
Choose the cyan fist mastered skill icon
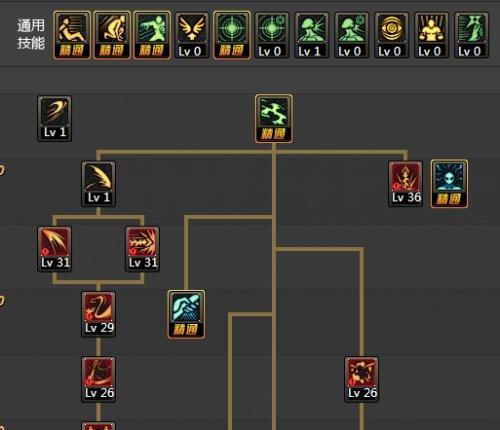coord(186,315)
